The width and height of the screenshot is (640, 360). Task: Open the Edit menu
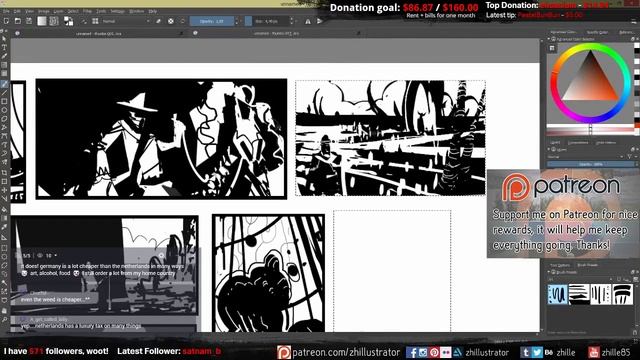pos(17,11)
